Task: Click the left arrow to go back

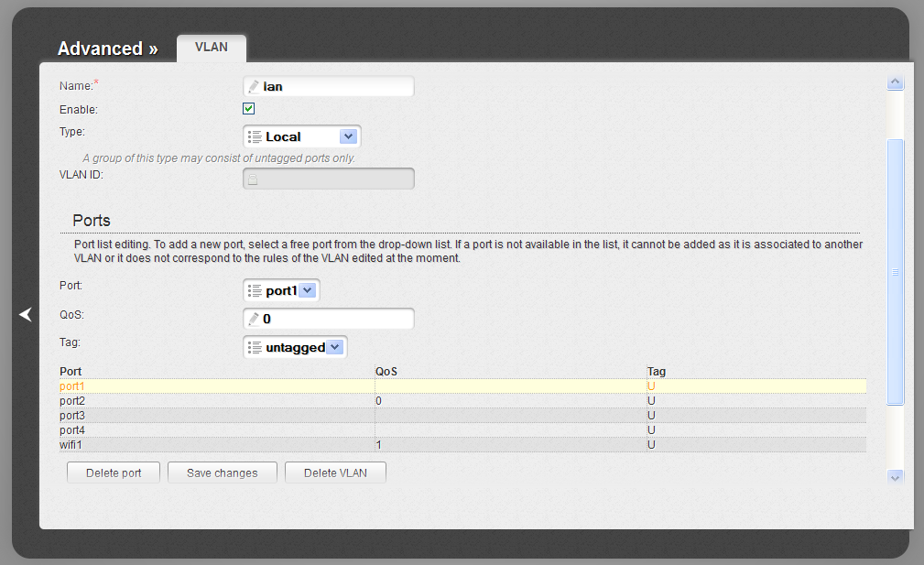Action: coord(26,315)
